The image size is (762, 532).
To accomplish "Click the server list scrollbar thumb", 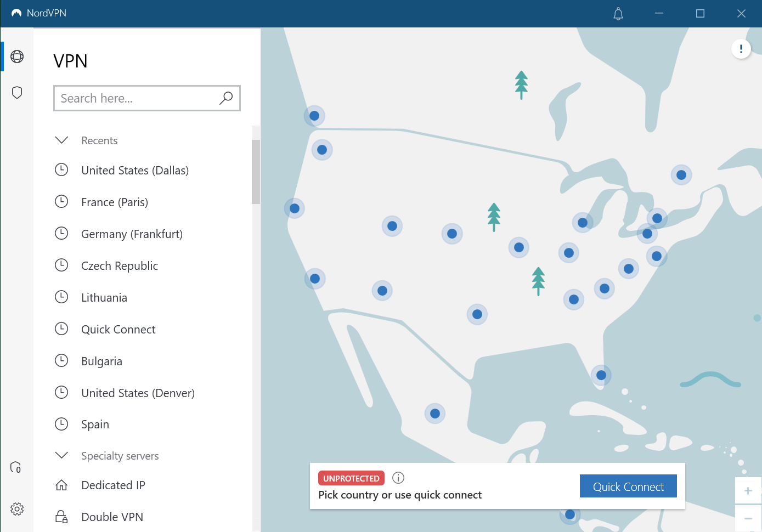I will [256, 172].
